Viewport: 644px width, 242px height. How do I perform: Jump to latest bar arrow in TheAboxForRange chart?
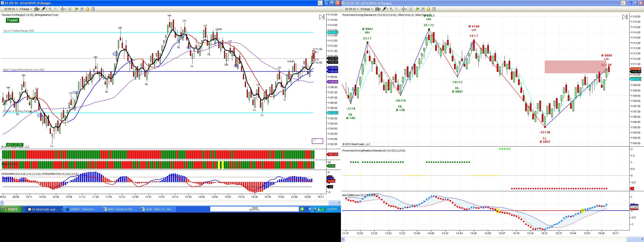[322, 17]
